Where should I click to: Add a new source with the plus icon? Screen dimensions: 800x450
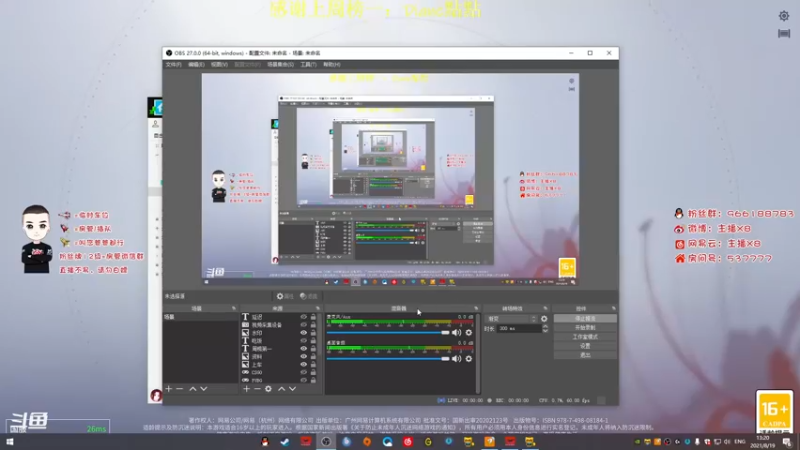[246, 389]
